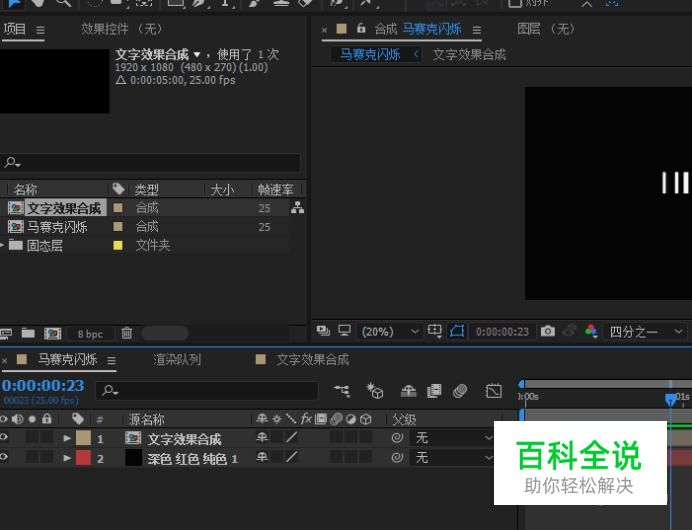Viewport: 692px width, 530px height.
Task: Expand layer 2 深色 红色 纯色 1 triangle
Action: click(x=67, y=458)
